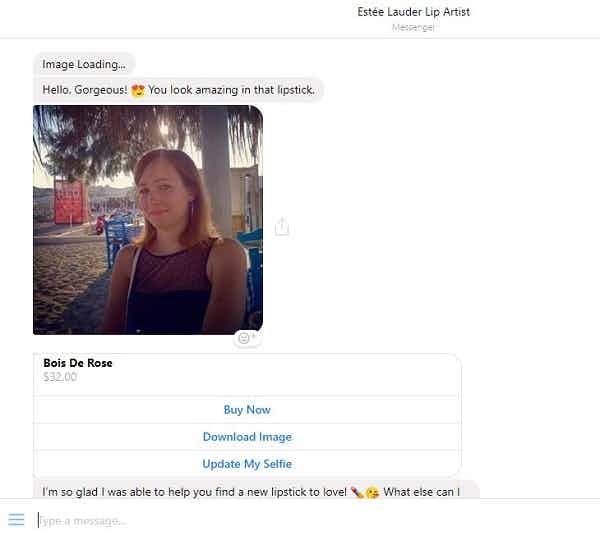Click the kissing face emoji
The height and width of the screenshot is (540, 600).
point(372,492)
